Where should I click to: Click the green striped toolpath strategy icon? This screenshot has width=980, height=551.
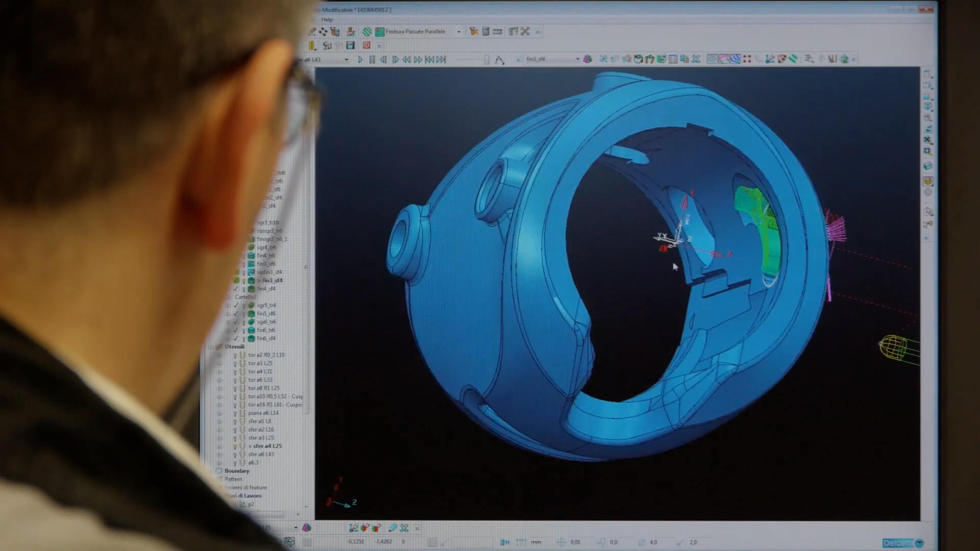click(x=367, y=32)
